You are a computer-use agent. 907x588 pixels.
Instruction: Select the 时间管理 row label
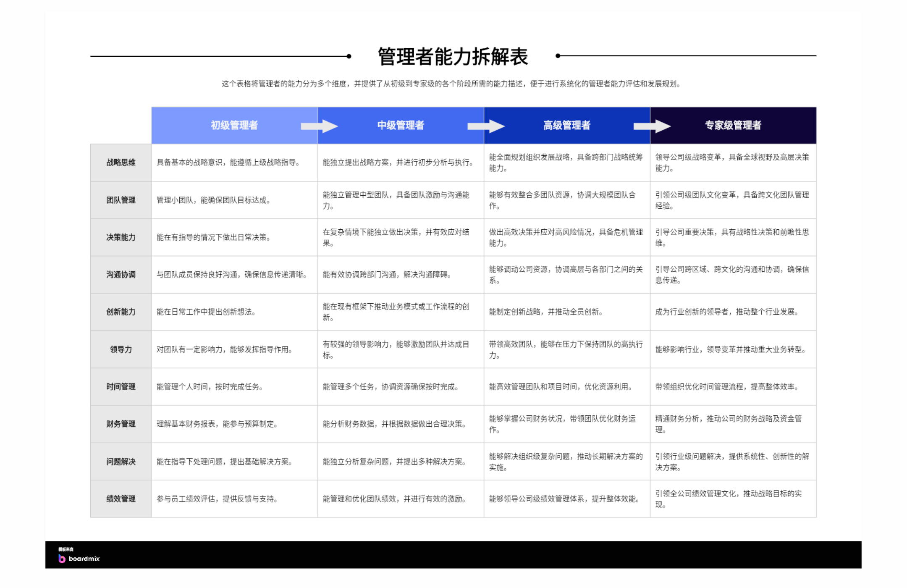[x=121, y=387]
